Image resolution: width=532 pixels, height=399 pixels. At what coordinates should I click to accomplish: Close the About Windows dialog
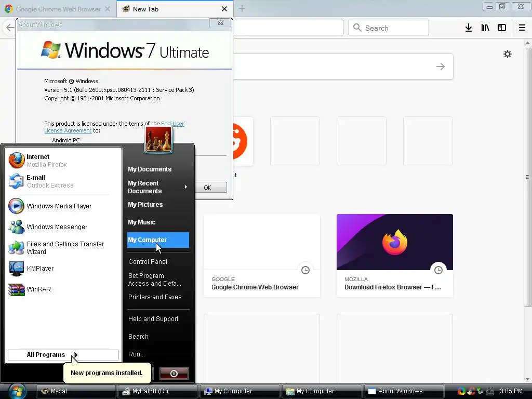click(220, 23)
